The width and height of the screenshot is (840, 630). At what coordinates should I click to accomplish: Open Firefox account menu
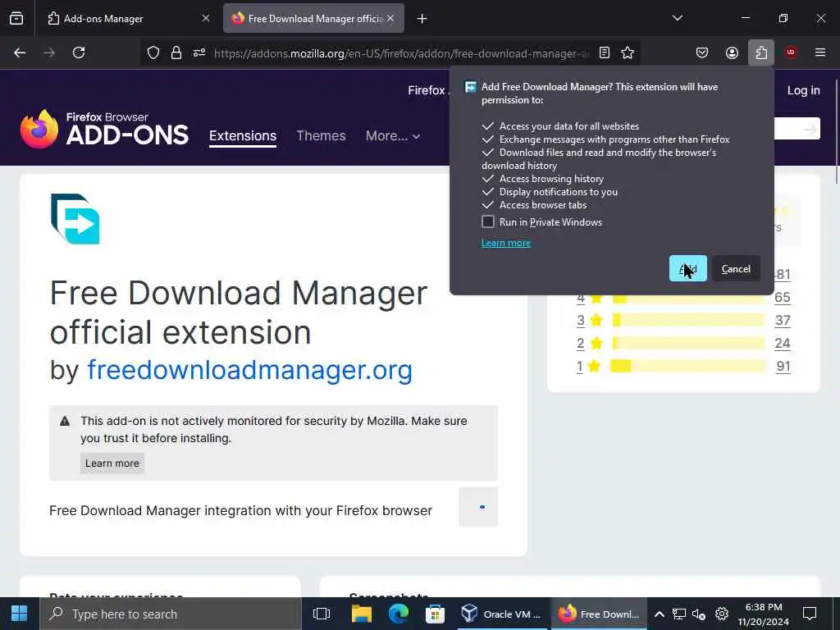[732, 52]
